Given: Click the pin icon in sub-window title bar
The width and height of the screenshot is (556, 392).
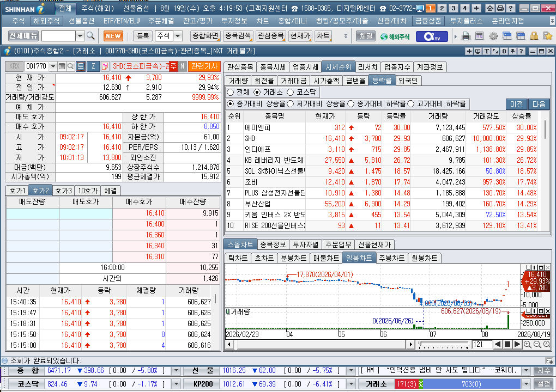Looking at the screenshot, I should 512,51.
